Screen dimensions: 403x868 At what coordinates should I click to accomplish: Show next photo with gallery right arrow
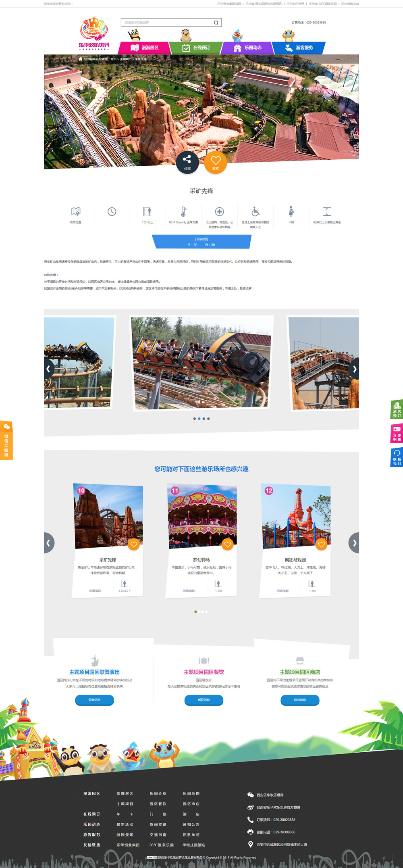pos(354,369)
